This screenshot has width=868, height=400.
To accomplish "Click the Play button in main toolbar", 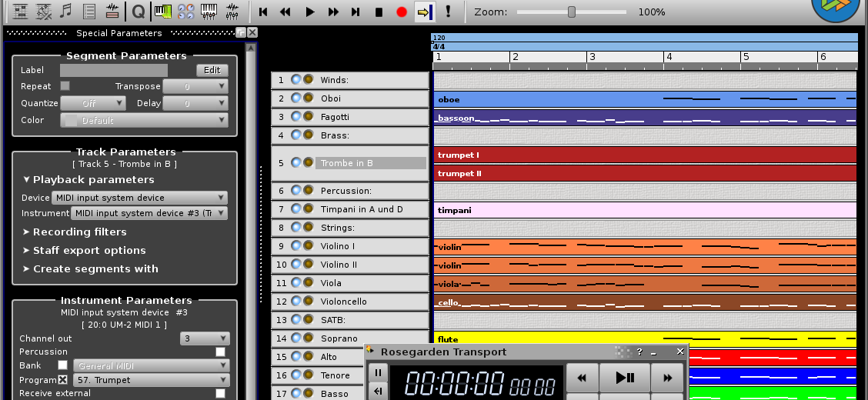I will (x=310, y=12).
